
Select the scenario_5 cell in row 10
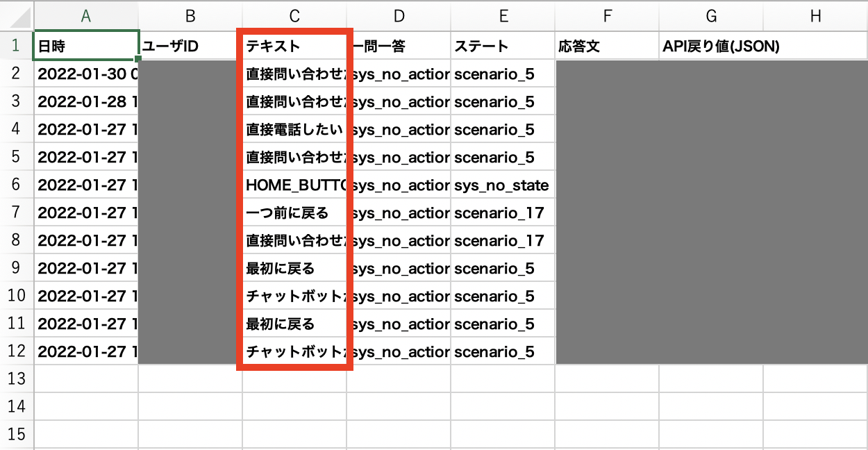pos(503,296)
